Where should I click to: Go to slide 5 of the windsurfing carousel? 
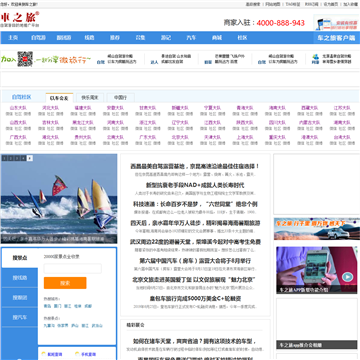click(x=30, y=158)
